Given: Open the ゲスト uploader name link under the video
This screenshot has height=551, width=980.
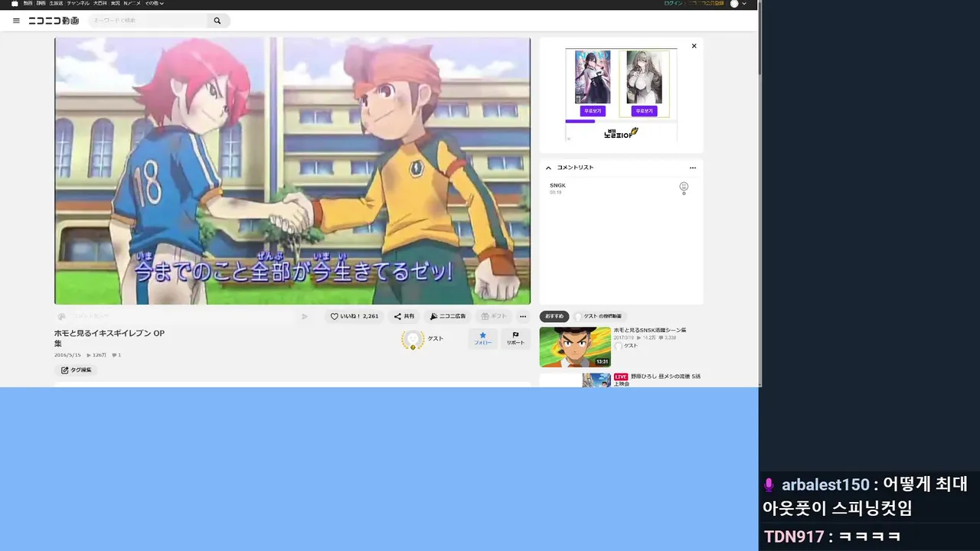Looking at the screenshot, I should pos(436,338).
